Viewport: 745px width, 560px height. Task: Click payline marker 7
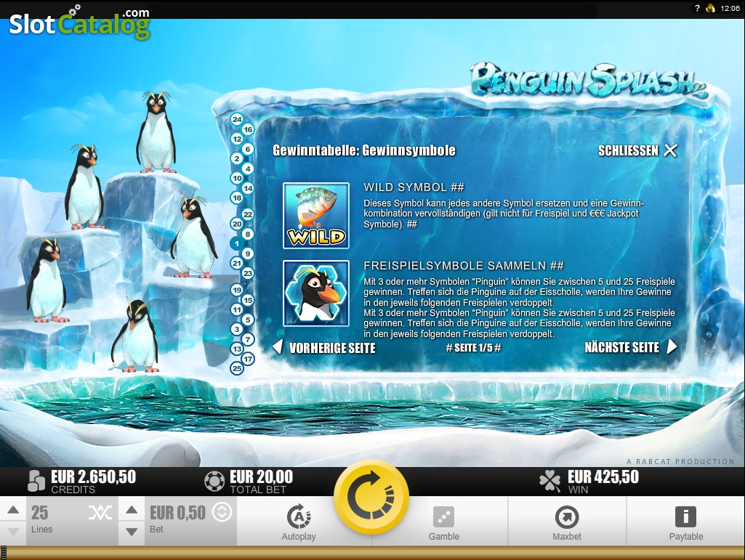(x=248, y=339)
